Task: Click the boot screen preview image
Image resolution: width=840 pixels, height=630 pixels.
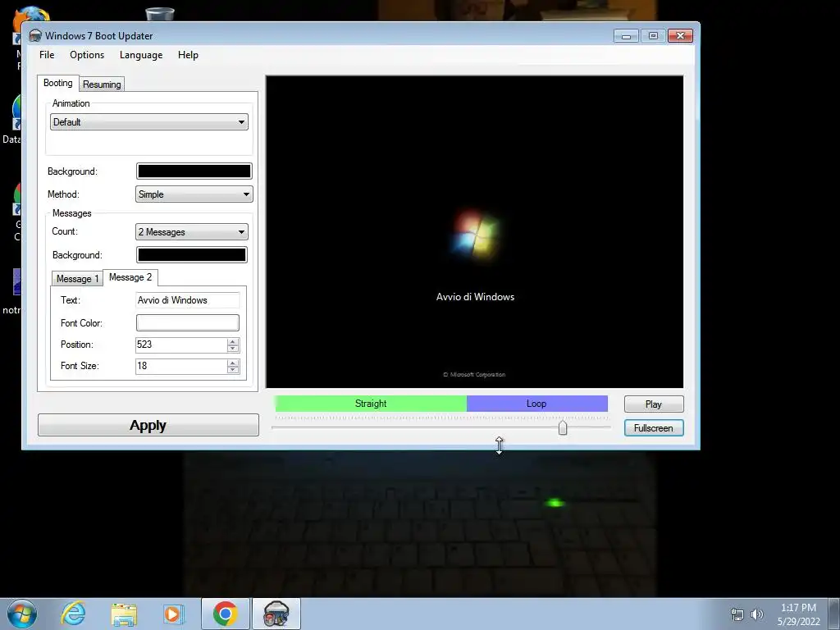Action: [475, 231]
